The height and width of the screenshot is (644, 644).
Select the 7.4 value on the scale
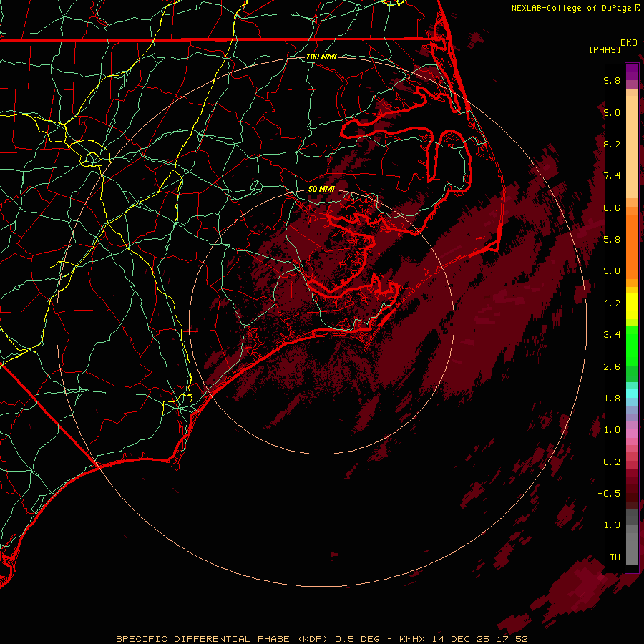click(x=612, y=176)
